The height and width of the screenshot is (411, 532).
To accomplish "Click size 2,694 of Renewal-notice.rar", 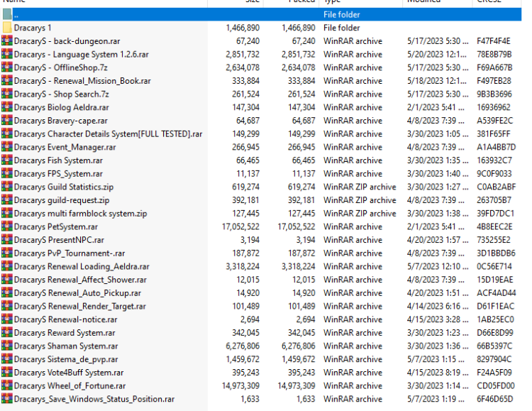I will click(250, 319).
